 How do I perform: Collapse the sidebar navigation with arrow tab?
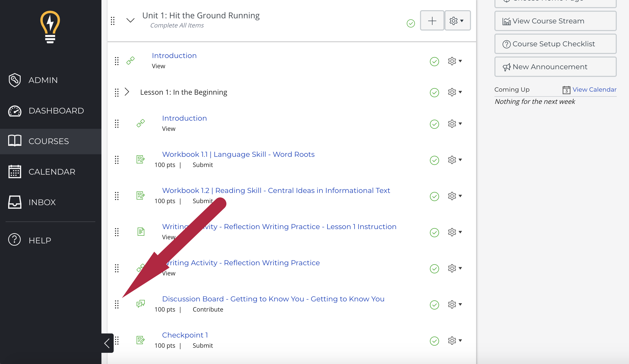(107, 343)
